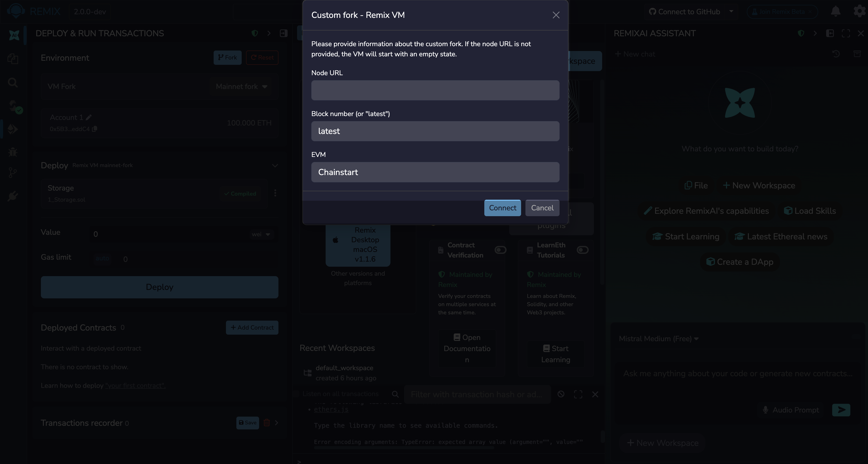This screenshot has width=868, height=464.
Task: Open Other versions and platforms link
Action: click(x=358, y=278)
